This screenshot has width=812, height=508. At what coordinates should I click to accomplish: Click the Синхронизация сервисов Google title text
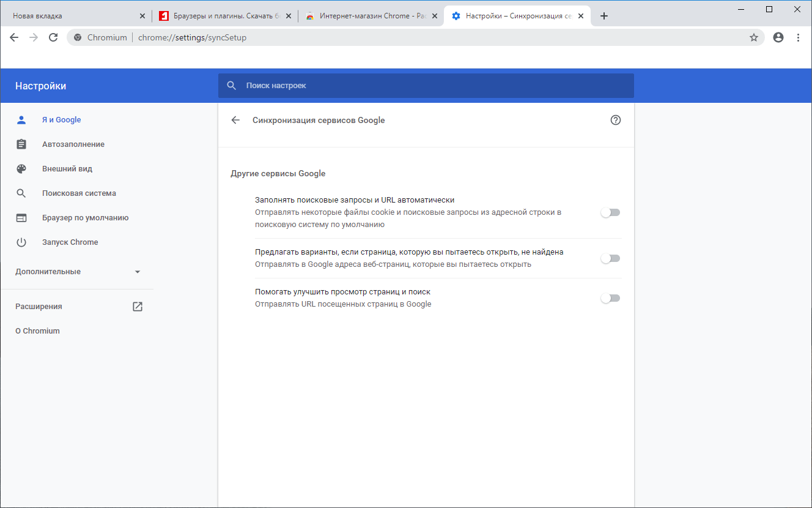click(x=319, y=120)
